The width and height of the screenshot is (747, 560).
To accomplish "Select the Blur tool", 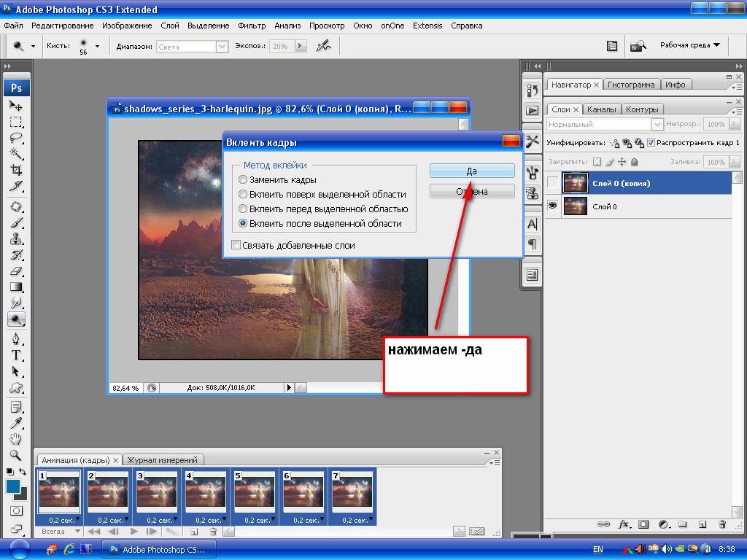I will (16, 303).
